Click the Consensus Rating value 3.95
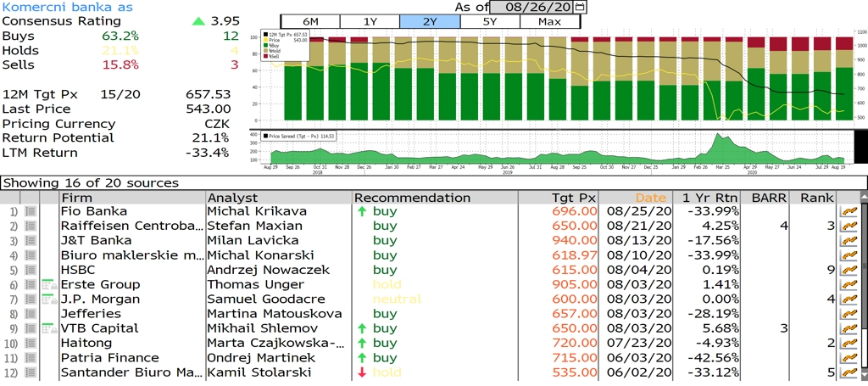 click(x=225, y=21)
